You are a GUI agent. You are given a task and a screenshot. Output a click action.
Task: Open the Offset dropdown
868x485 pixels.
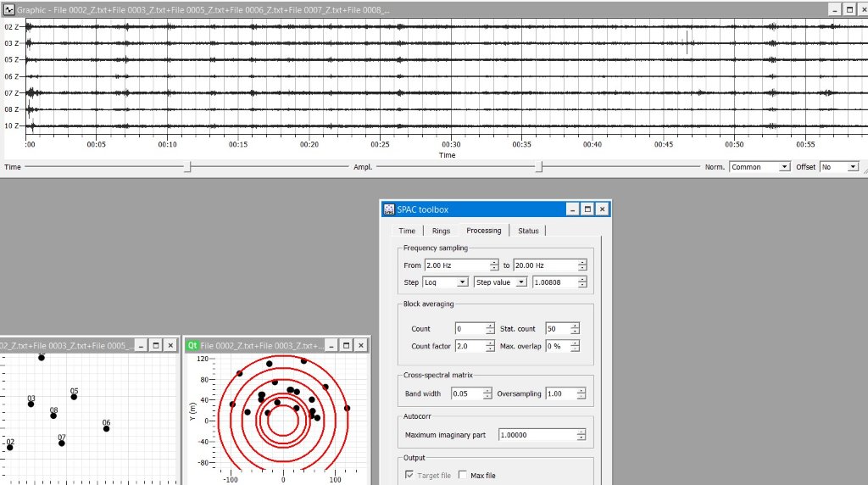coord(839,167)
